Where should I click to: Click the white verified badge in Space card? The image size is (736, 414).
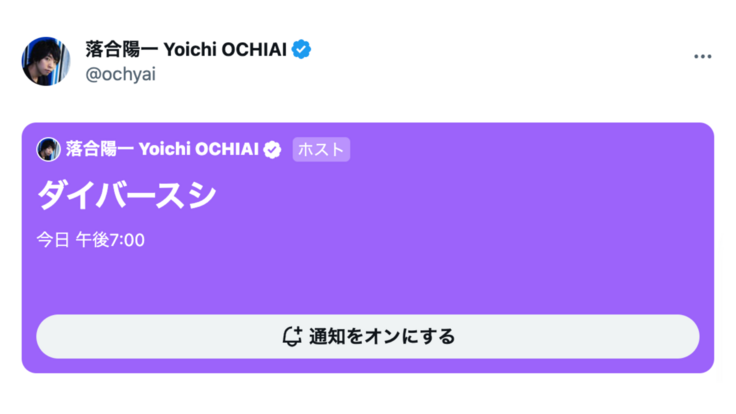[x=272, y=150]
